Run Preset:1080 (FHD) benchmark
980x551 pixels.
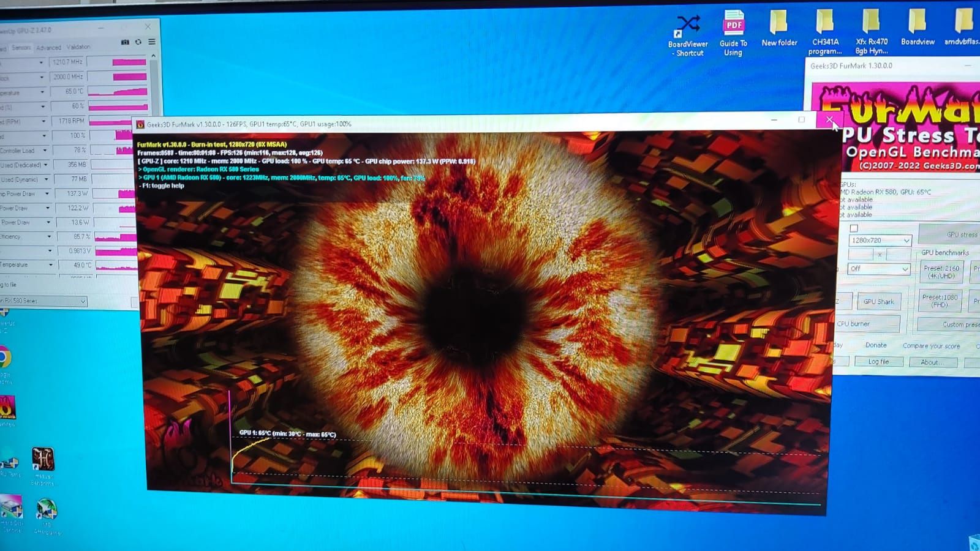tap(940, 301)
